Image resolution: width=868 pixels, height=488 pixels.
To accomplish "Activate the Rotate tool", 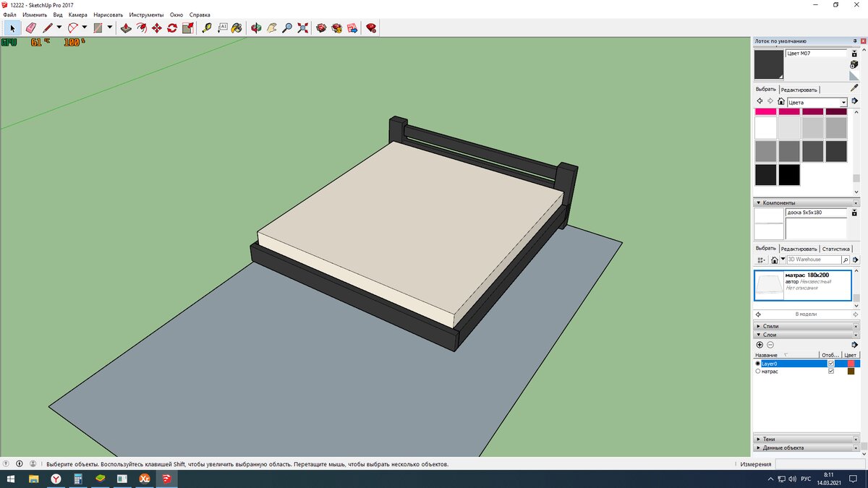I will coord(172,28).
